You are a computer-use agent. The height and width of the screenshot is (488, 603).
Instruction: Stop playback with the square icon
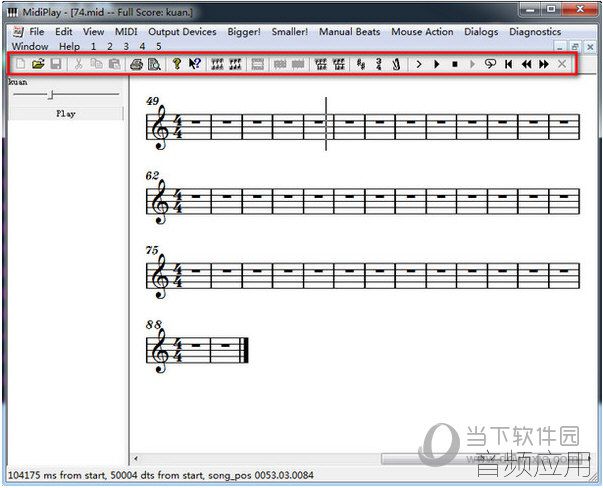(455, 64)
